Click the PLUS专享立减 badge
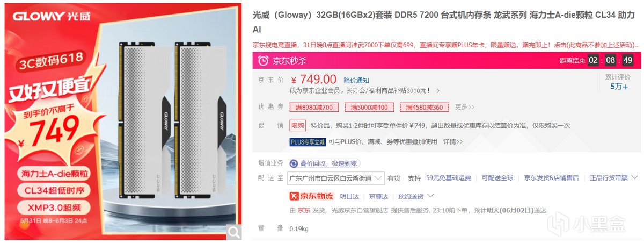This screenshot has height=243, width=644. point(308,142)
